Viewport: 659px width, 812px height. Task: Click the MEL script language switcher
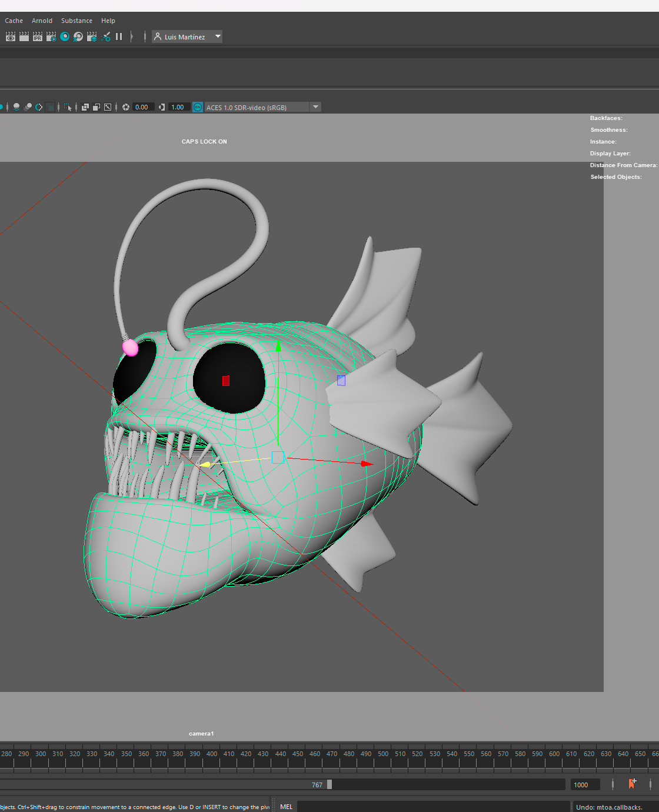coord(287,807)
